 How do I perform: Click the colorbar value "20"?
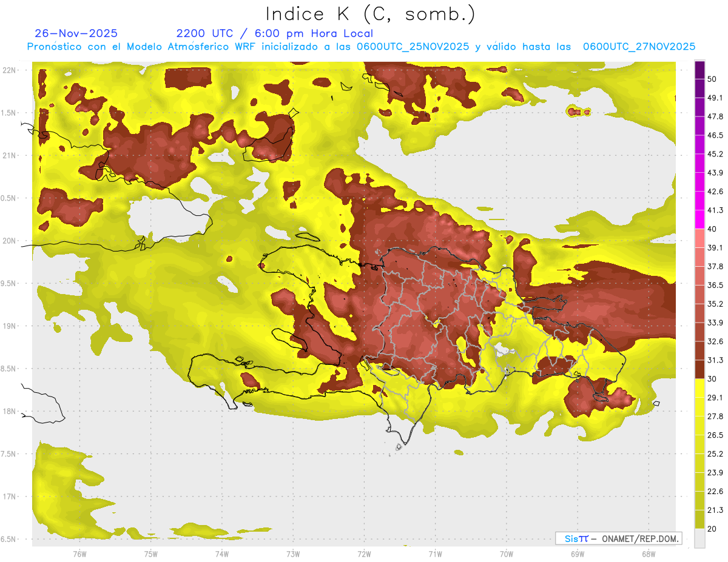(713, 529)
